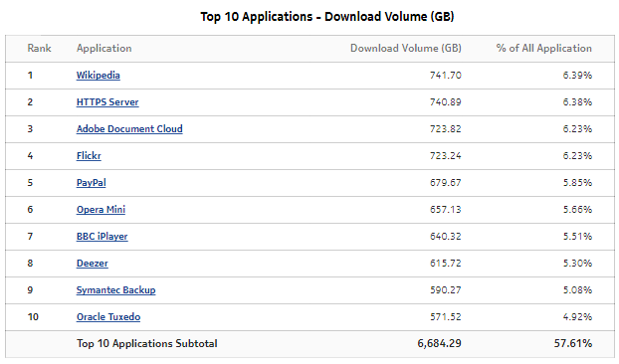This screenshot has height=364, width=619.
Task: Select the 657.13 volume cell
Action: pyautogui.click(x=445, y=210)
